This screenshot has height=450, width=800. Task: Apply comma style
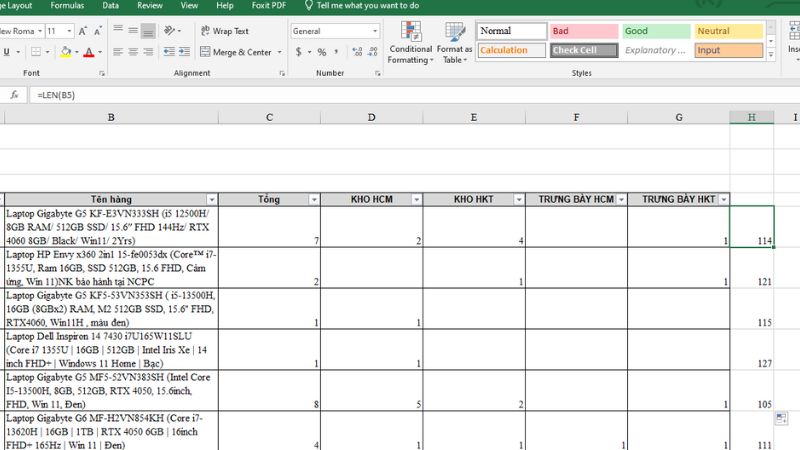[336, 52]
